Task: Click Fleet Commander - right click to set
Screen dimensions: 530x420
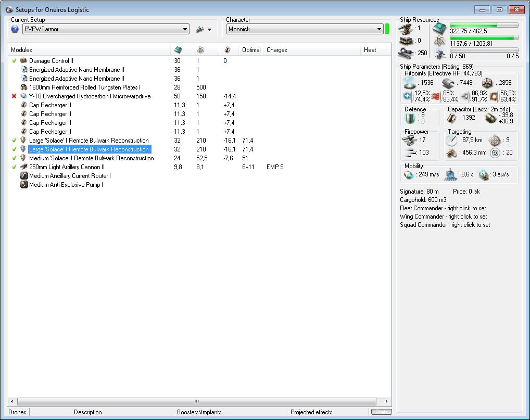Action: pyautogui.click(x=443, y=208)
